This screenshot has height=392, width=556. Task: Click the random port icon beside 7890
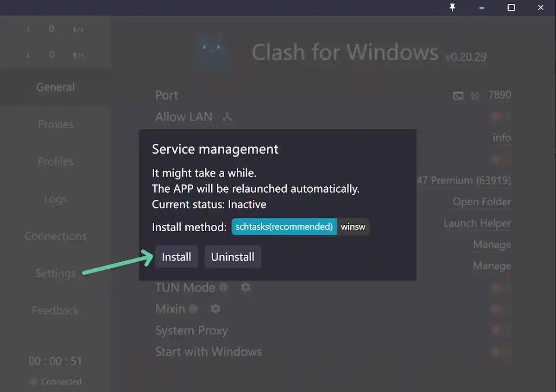(x=475, y=96)
